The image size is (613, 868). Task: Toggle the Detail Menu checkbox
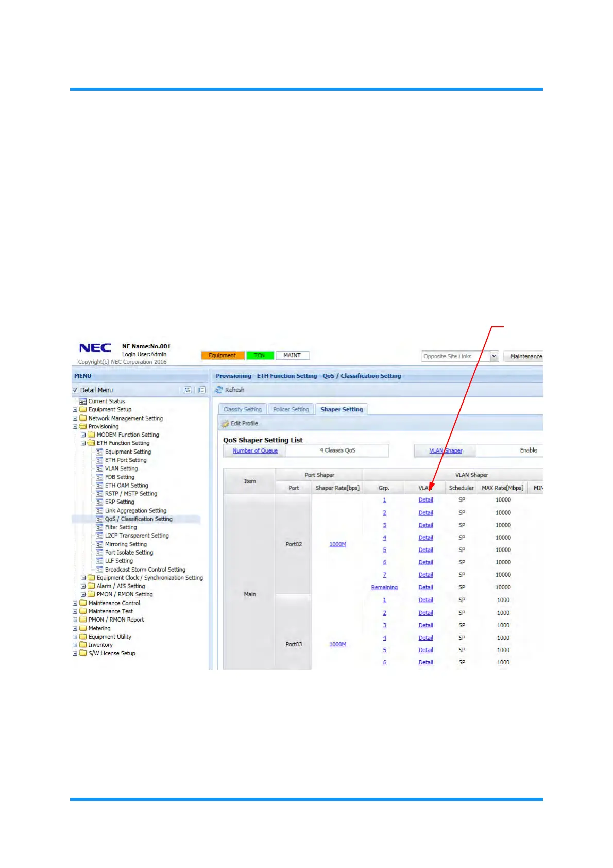coord(75,390)
